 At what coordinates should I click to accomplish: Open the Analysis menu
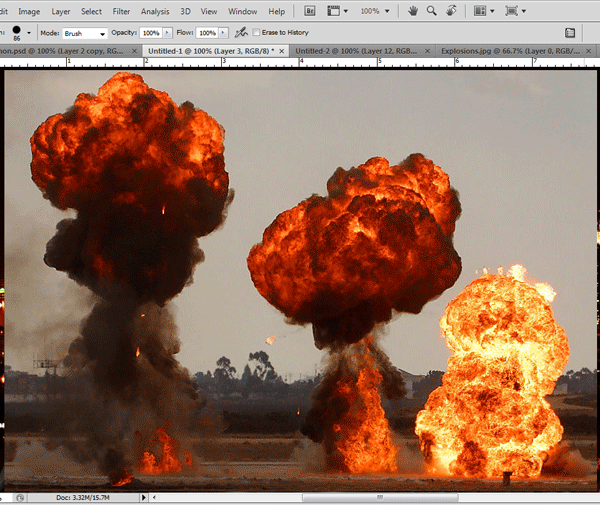[155, 11]
